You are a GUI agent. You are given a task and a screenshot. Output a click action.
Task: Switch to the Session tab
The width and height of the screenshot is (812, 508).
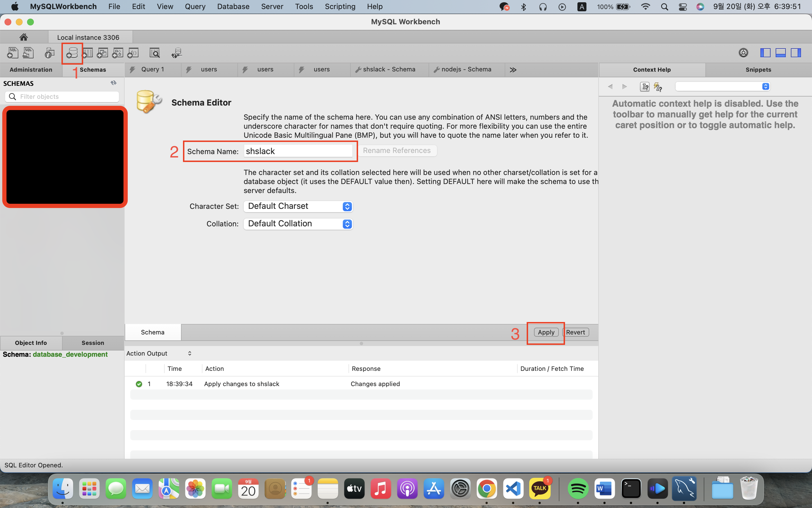tap(93, 343)
